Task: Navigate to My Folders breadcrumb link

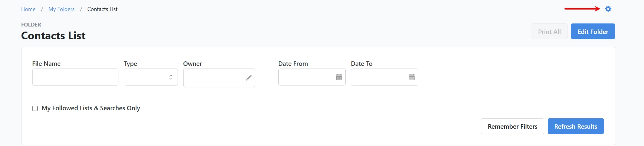Action: (x=61, y=9)
